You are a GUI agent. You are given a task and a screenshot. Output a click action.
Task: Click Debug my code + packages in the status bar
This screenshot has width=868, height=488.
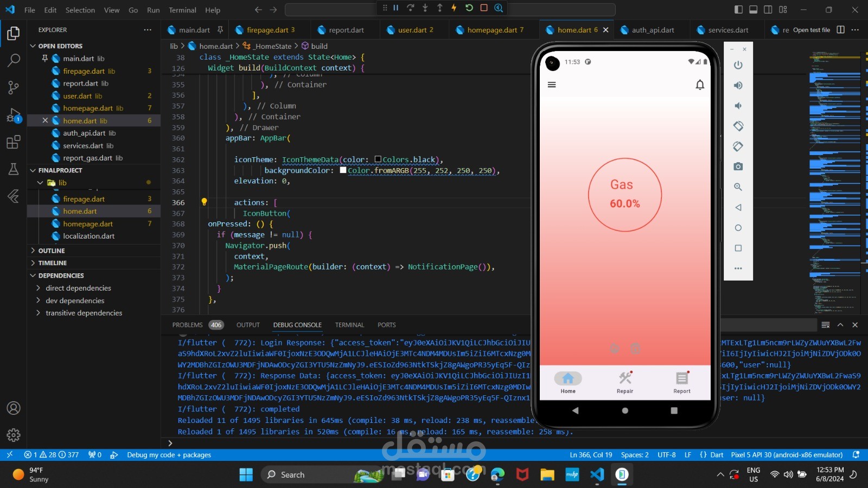[169, 455]
